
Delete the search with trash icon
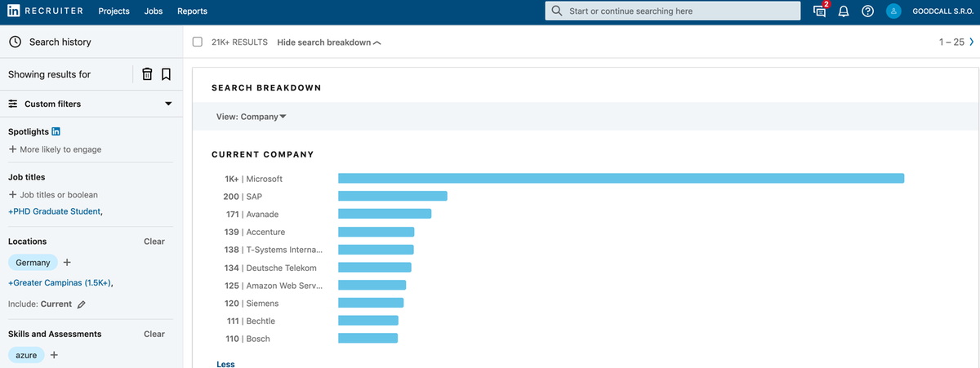pos(147,74)
